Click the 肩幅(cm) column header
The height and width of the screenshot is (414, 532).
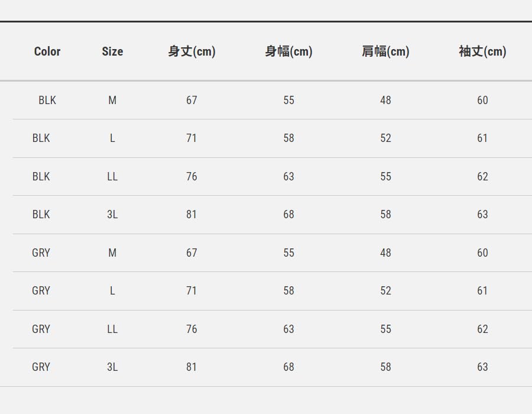(385, 51)
